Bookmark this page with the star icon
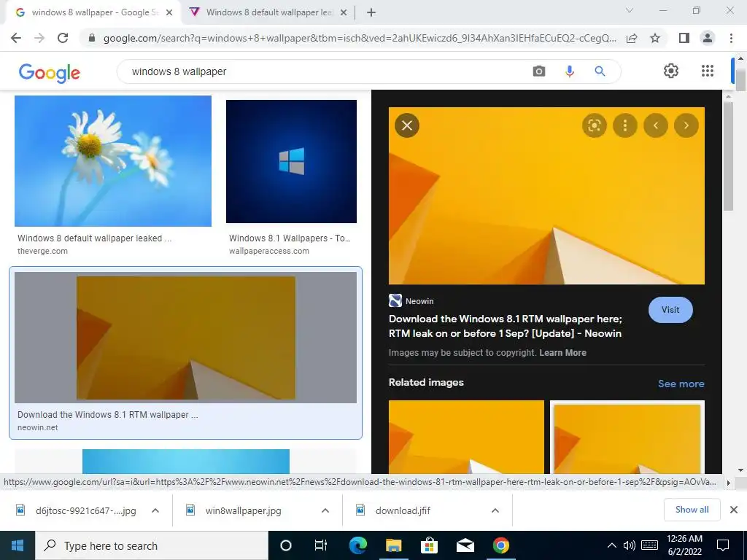747x560 pixels. [x=655, y=38]
